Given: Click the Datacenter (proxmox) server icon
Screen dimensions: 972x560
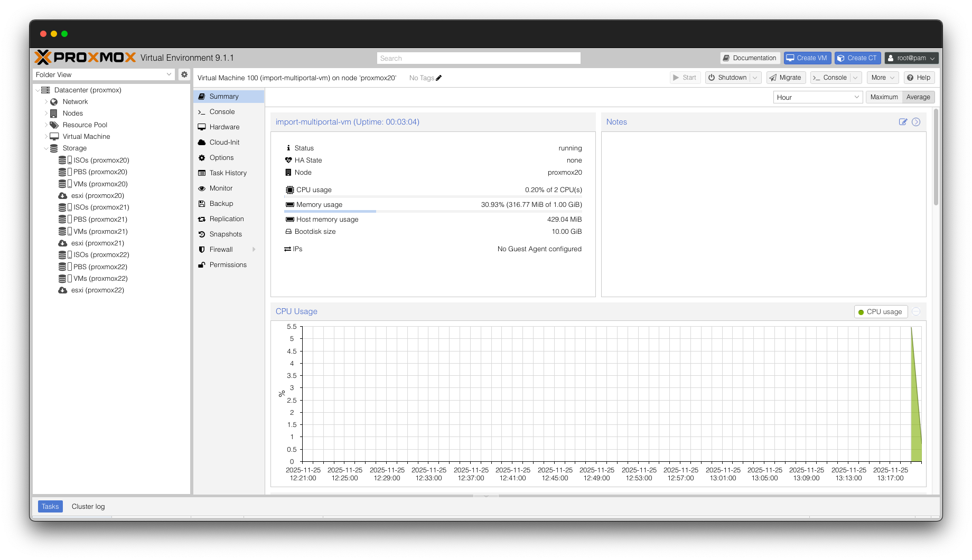Looking at the screenshot, I should 45,90.
